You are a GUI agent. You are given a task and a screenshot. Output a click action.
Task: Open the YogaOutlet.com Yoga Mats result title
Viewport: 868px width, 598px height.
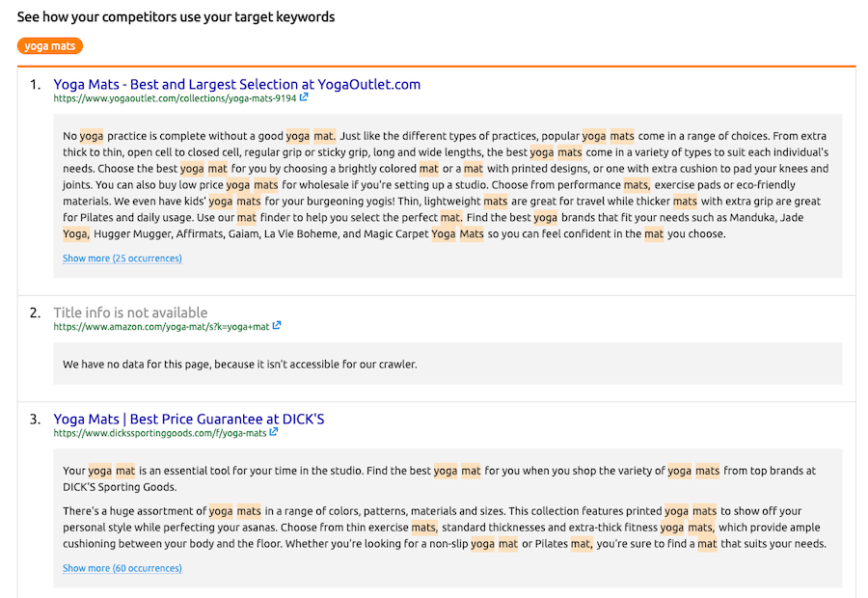[x=237, y=84]
